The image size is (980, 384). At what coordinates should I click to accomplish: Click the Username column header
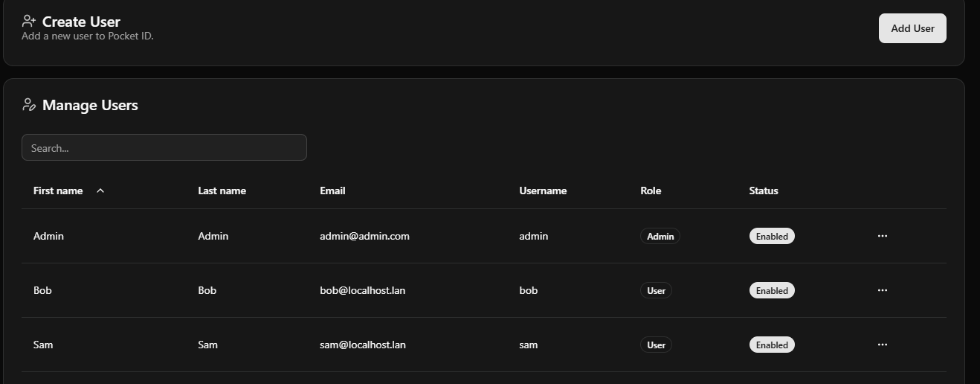pos(543,191)
